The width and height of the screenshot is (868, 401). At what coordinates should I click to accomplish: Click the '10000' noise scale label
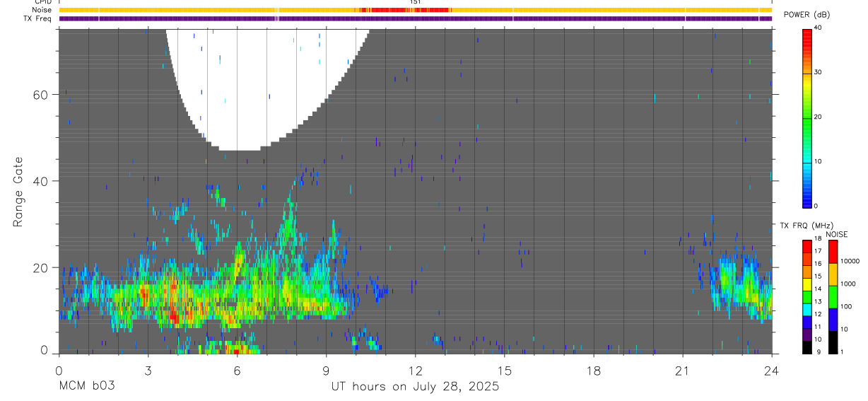[850, 261]
